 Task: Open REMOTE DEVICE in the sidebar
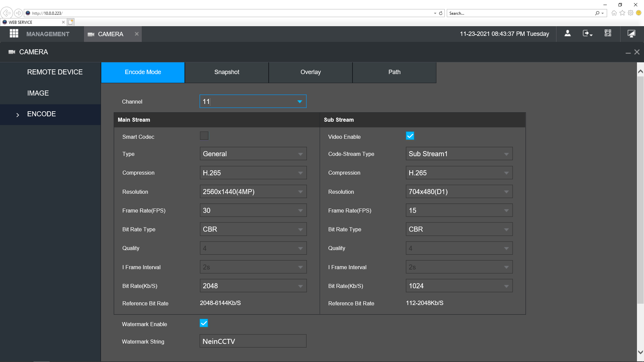coord(50,72)
